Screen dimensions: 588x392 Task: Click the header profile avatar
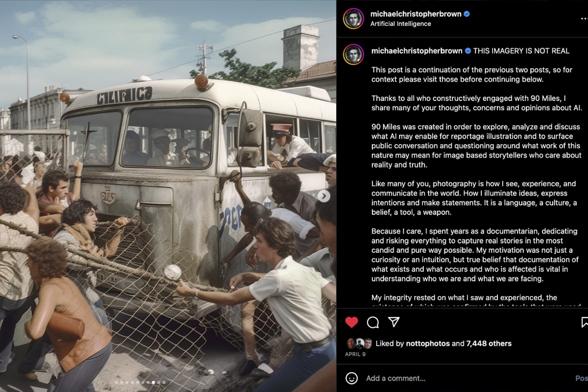coord(353,19)
